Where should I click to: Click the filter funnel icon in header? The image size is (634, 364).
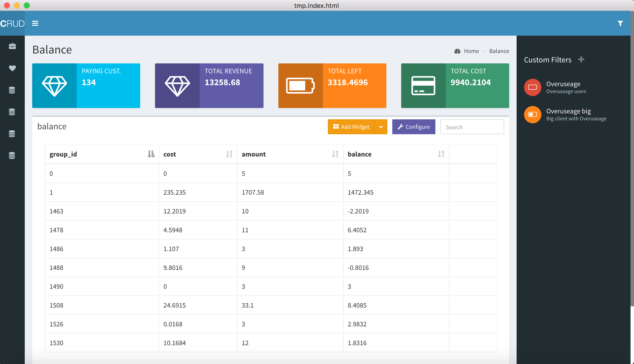[620, 24]
